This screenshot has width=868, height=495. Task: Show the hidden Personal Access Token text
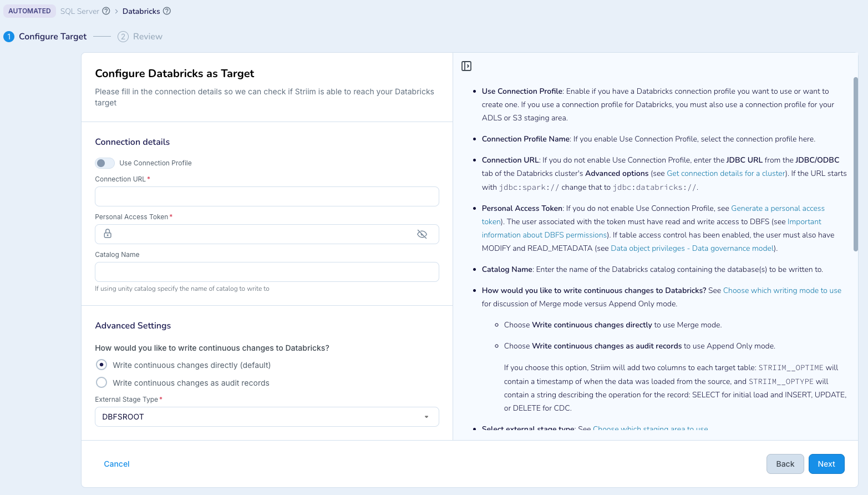(422, 234)
